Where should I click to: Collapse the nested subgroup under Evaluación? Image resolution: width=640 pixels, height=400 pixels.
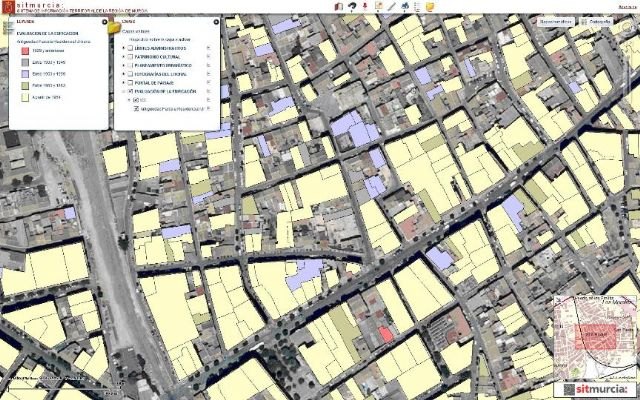tap(129, 100)
